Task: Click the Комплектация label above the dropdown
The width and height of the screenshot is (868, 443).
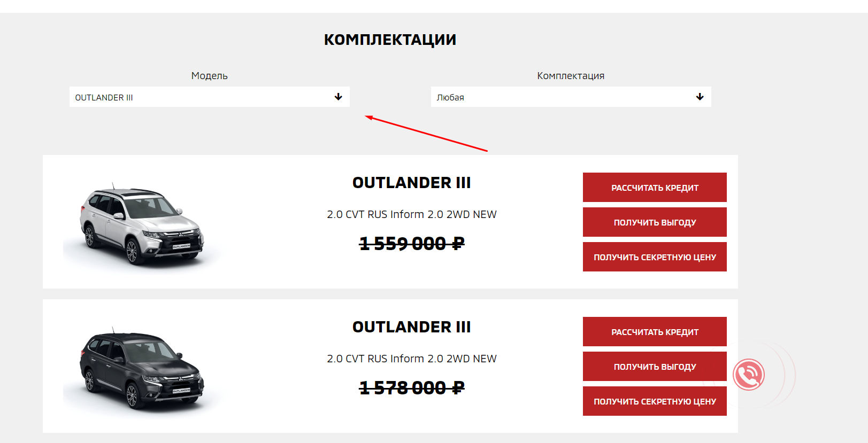Action: tap(571, 76)
